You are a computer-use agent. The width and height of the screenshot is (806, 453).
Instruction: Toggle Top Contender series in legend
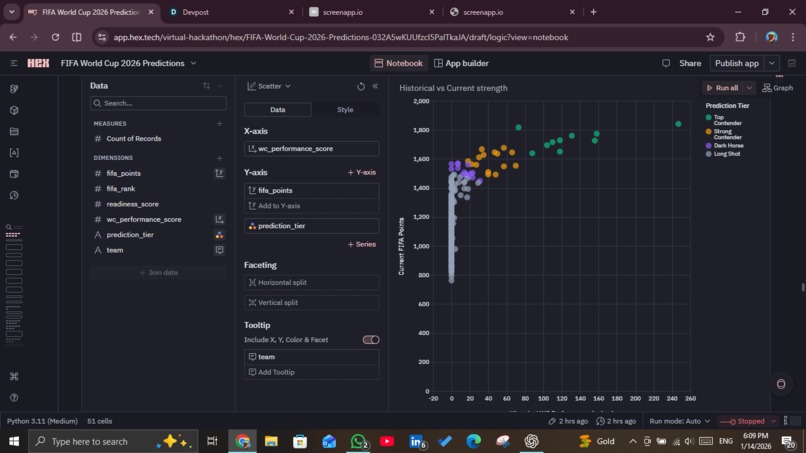click(724, 120)
